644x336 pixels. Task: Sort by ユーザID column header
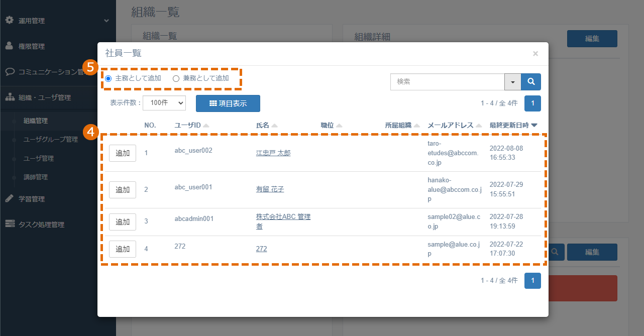click(x=192, y=125)
